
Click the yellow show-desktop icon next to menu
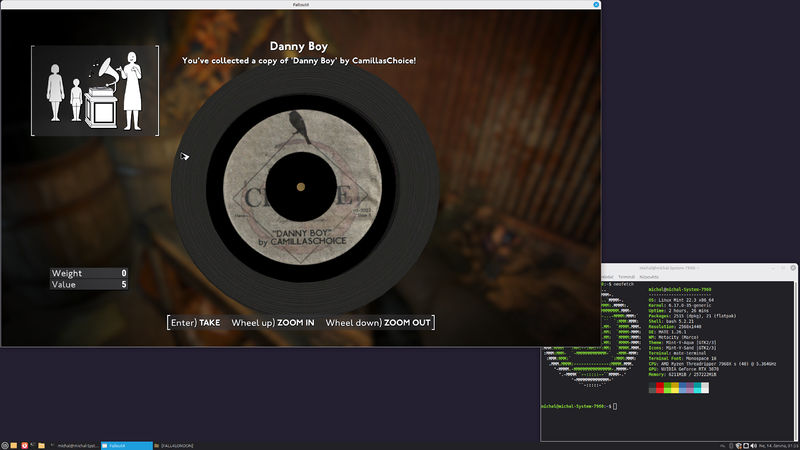pyautogui.click(x=14, y=445)
